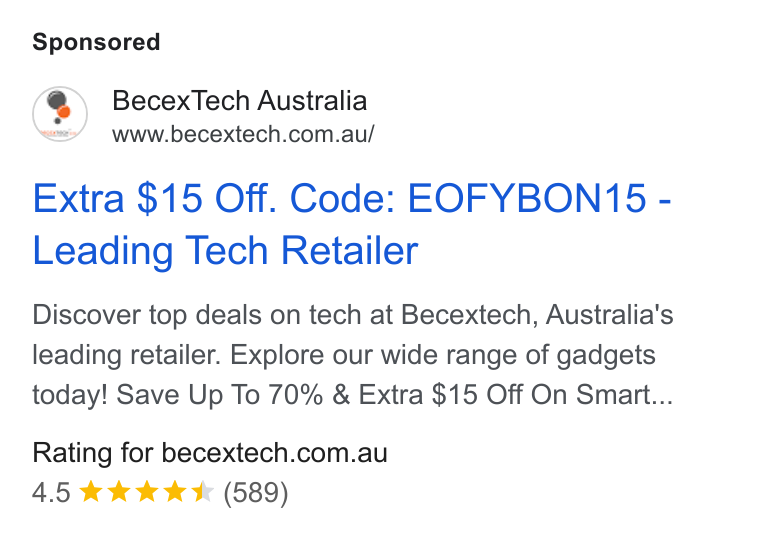This screenshot has width=760, height=536.
Task: Click the BecexTech circular logo icon
Action: [x=60, y=114]
